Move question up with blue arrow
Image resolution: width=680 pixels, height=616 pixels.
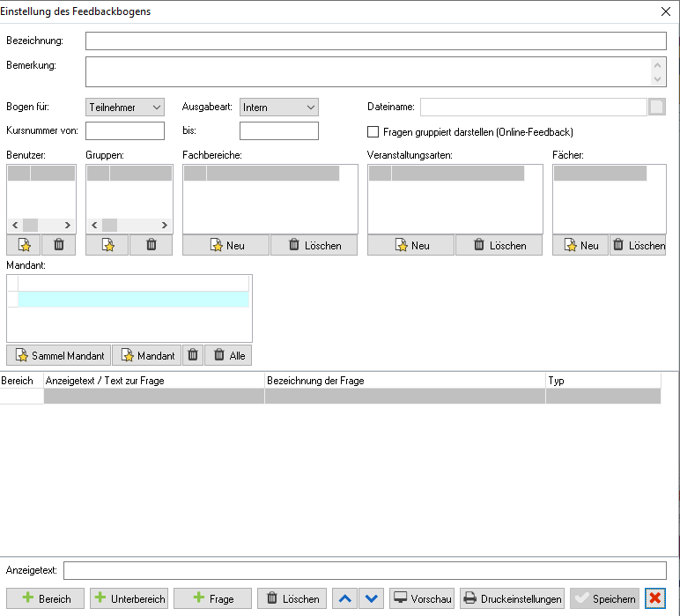tap(345, 598)
